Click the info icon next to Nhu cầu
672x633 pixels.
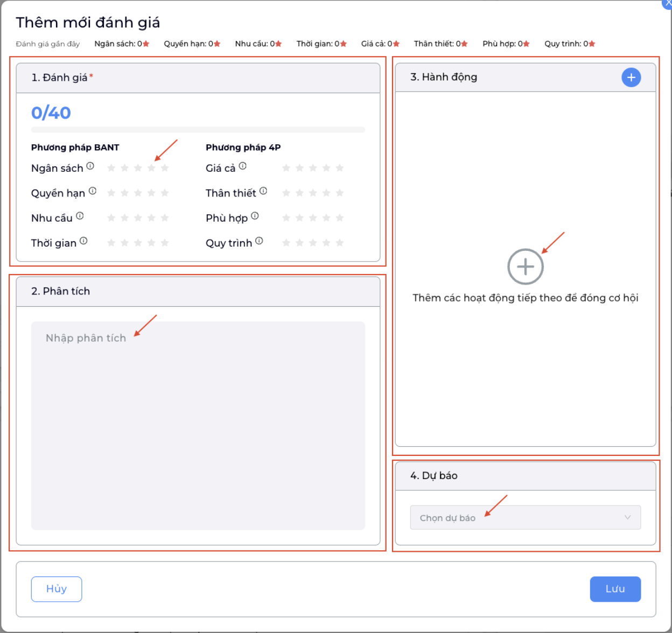(80, 216)
